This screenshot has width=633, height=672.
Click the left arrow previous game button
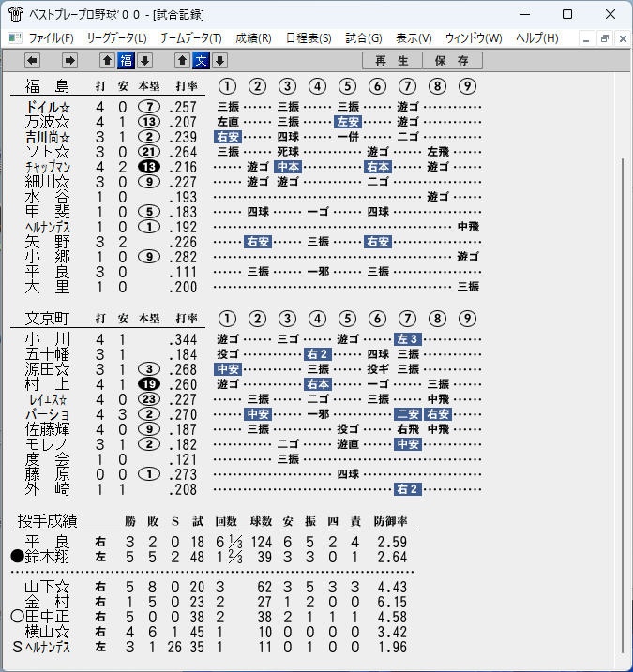click(32, 61)
